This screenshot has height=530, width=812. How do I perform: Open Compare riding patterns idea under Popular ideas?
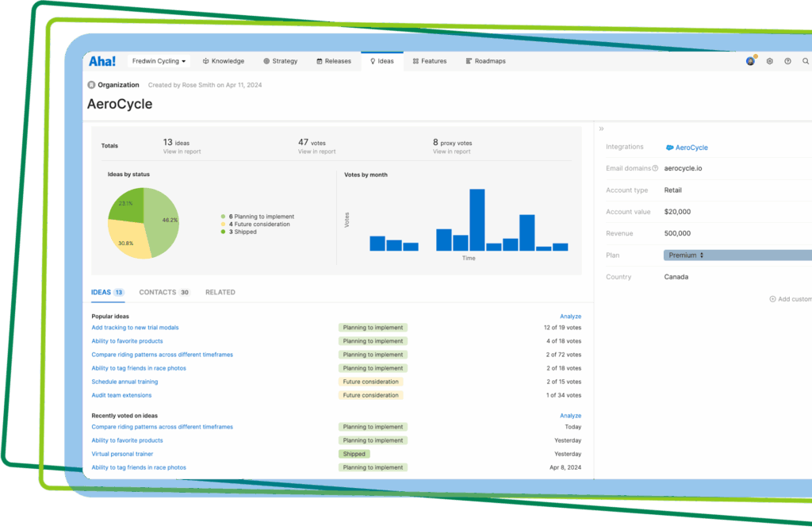(162, 355)
